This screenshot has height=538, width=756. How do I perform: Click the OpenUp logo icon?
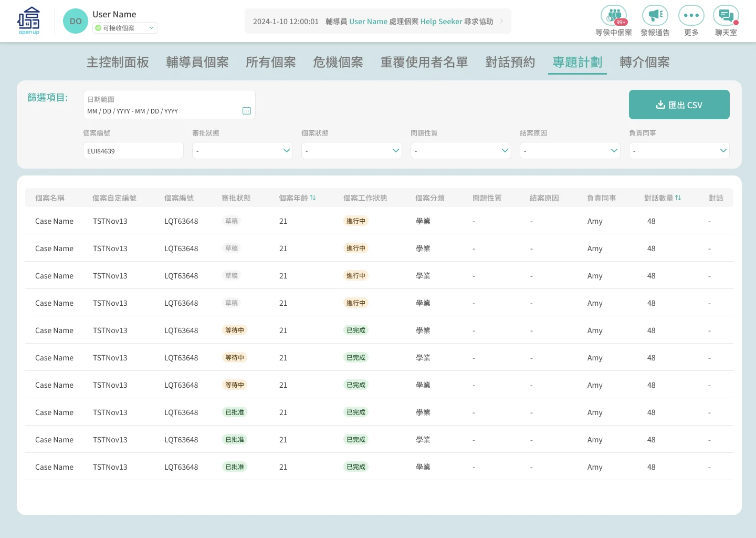tap(28, 21)
